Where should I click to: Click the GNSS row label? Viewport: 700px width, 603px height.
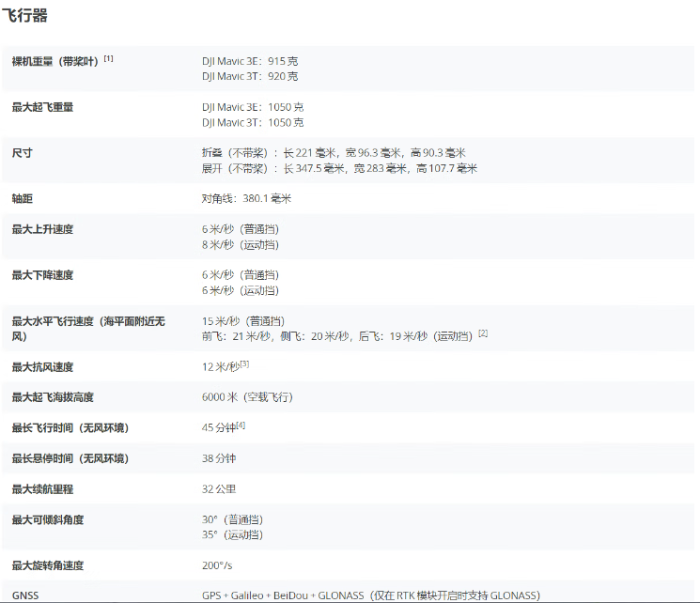tap(25, 595)
